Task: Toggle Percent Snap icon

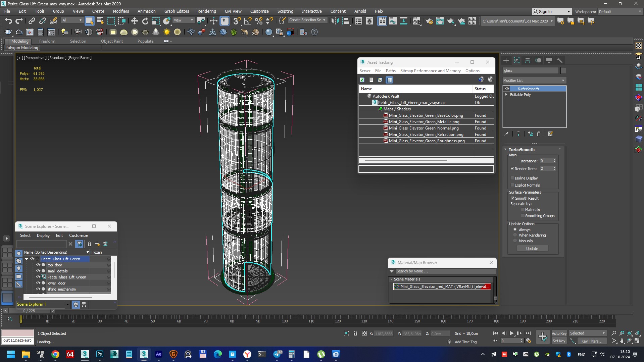Action: click(258, 21)
